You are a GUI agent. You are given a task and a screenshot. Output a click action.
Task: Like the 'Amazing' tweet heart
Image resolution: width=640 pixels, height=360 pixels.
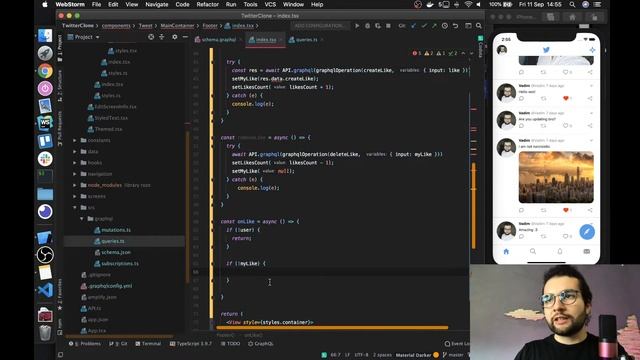tap(566, 236)
